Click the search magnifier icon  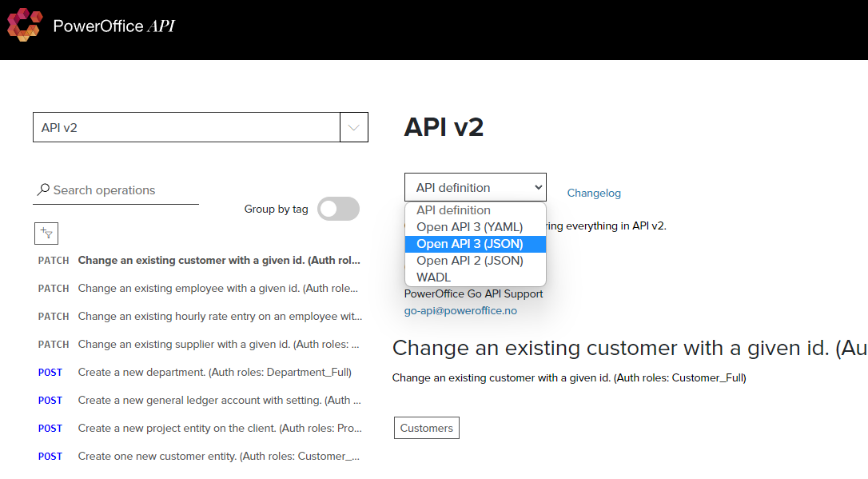43,190
